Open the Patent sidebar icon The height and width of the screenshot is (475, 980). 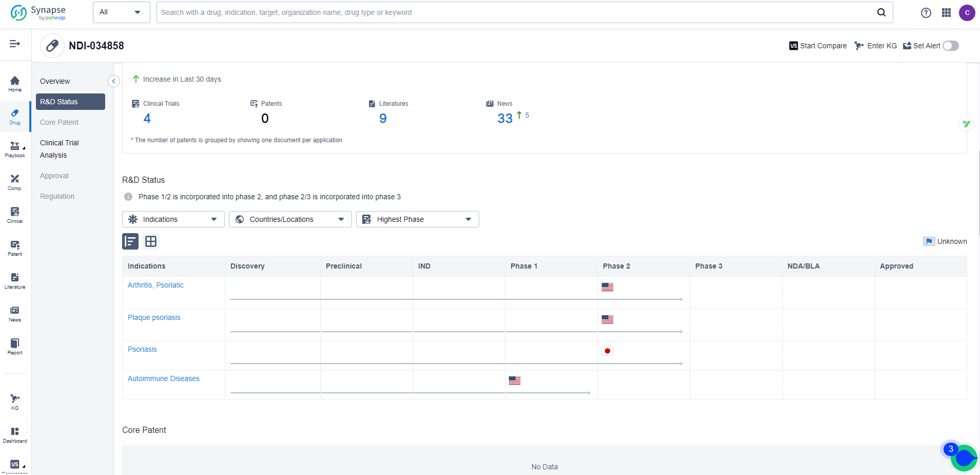15,248
